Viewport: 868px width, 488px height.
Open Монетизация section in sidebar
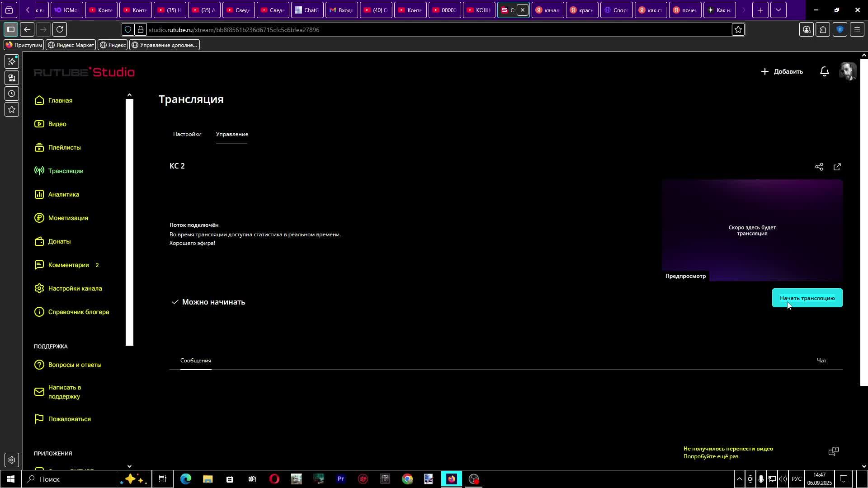click(68, 218)
